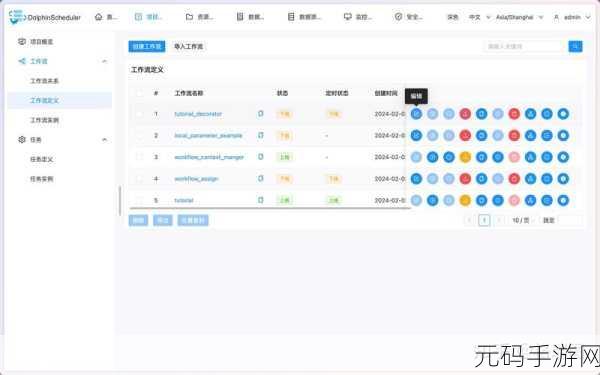The width and height of the screenshot is (600, 375).
Task: Select 项目概览 in the sidebar
Action: coord(41,42)
